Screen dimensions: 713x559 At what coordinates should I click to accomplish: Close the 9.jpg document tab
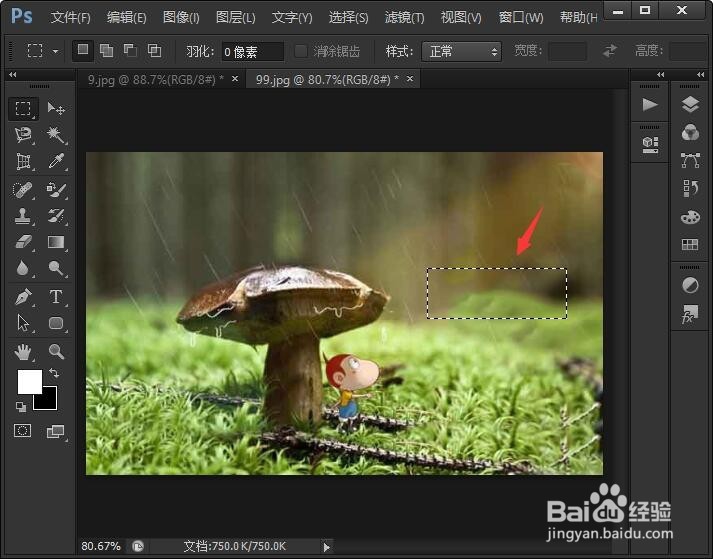coord(235,79)
